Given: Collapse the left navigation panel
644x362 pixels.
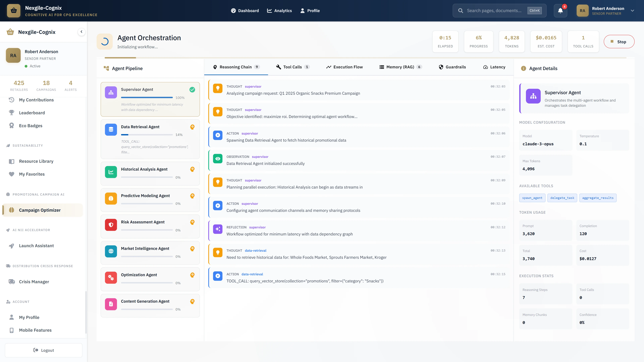Looking at the screenshot, I should [x=81, y=32].
